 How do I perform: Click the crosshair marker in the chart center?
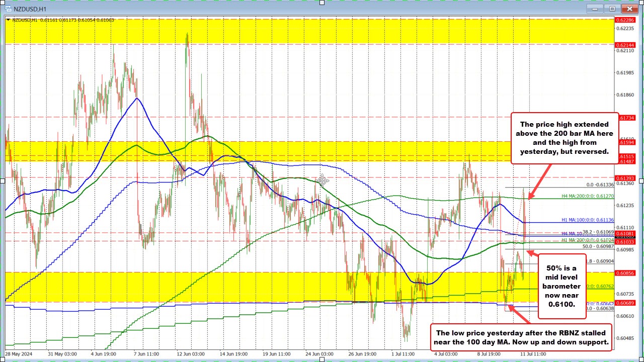(323, 180)
